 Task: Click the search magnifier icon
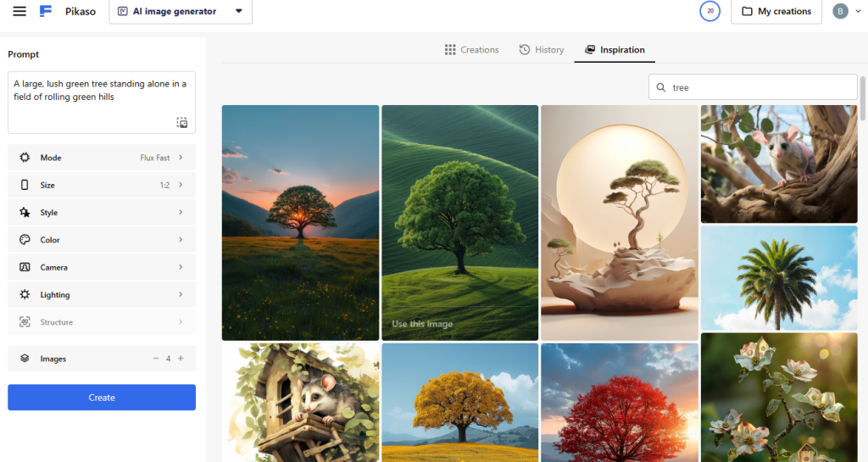click(x=661, y=87)
